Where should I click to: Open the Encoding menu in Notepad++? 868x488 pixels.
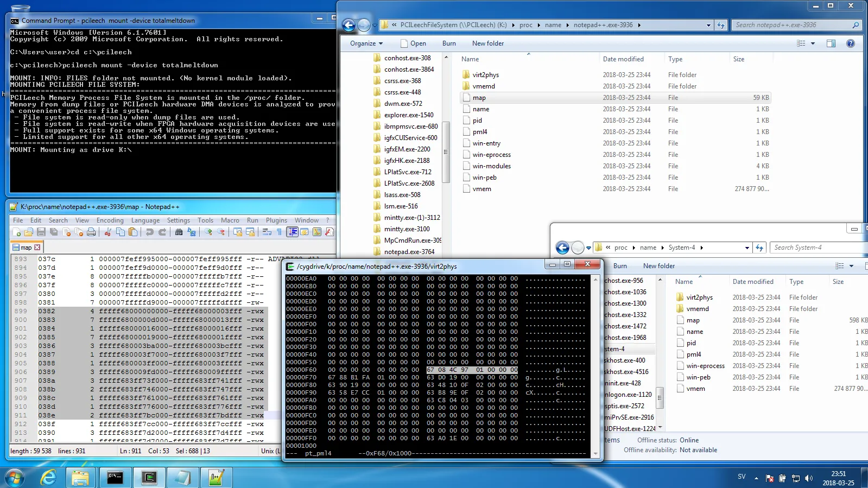tap(110, 220)
